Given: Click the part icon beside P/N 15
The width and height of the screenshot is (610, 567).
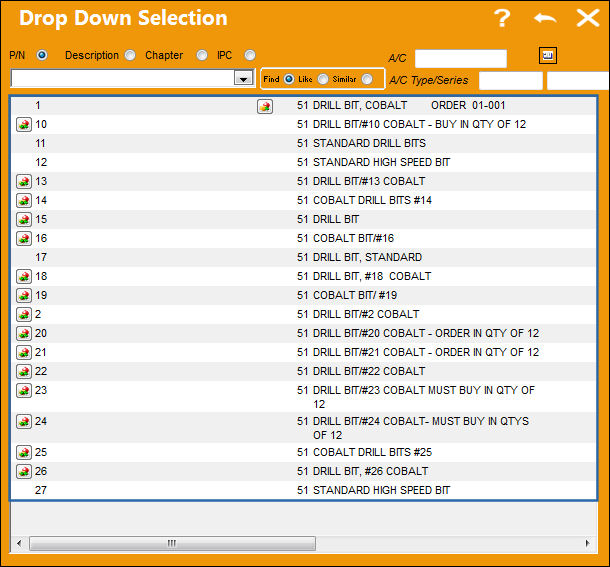Looking at the screenshot, I should [24, 220].
